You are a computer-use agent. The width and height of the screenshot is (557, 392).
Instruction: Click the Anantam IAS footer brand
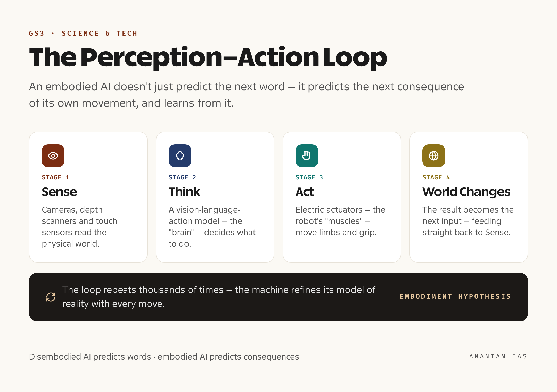498,356
